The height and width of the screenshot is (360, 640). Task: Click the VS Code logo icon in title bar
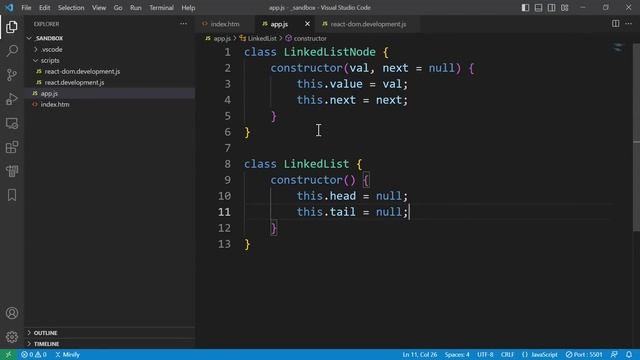[9, 8]
